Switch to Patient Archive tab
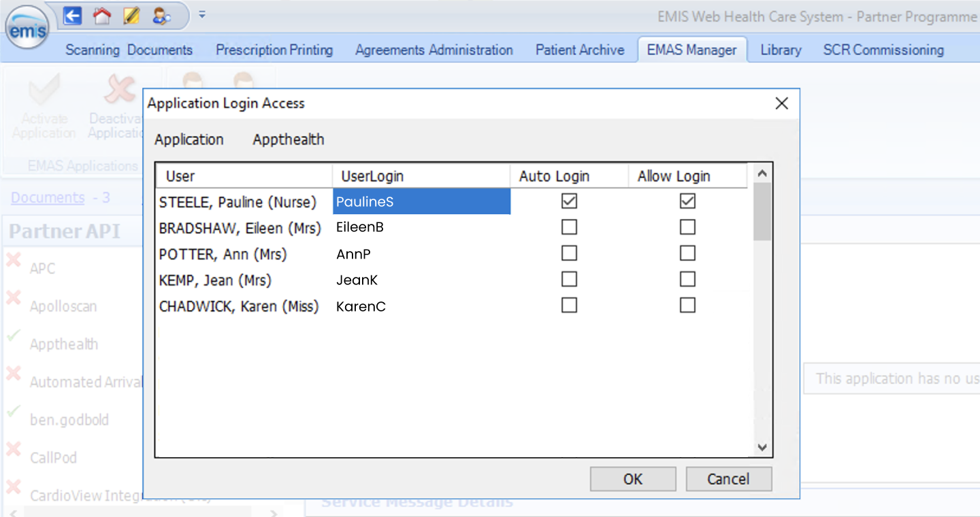Viewport: 980px width, 517px height. pos(580,50)
